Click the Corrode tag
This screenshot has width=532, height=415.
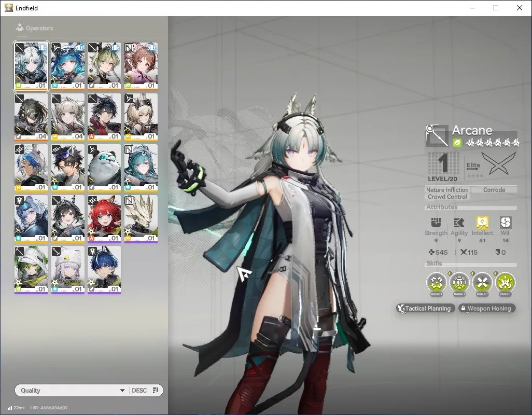494,190
